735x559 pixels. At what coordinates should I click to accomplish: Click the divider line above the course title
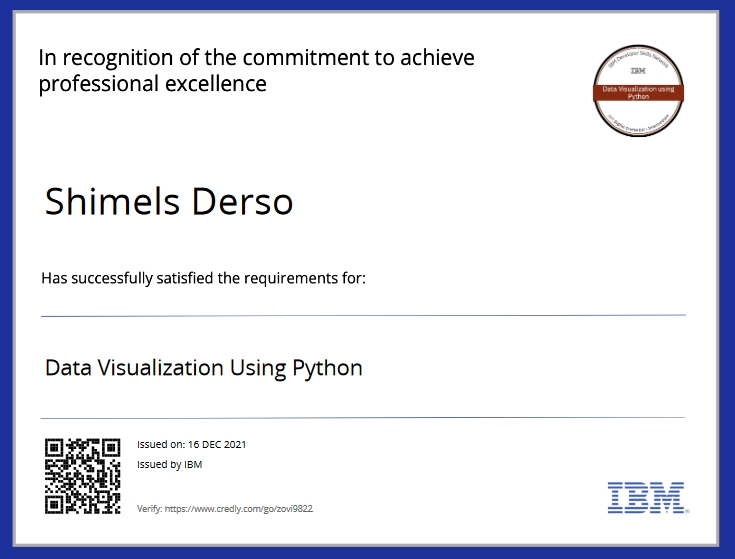pyautogui.click(x=363, y=315)
